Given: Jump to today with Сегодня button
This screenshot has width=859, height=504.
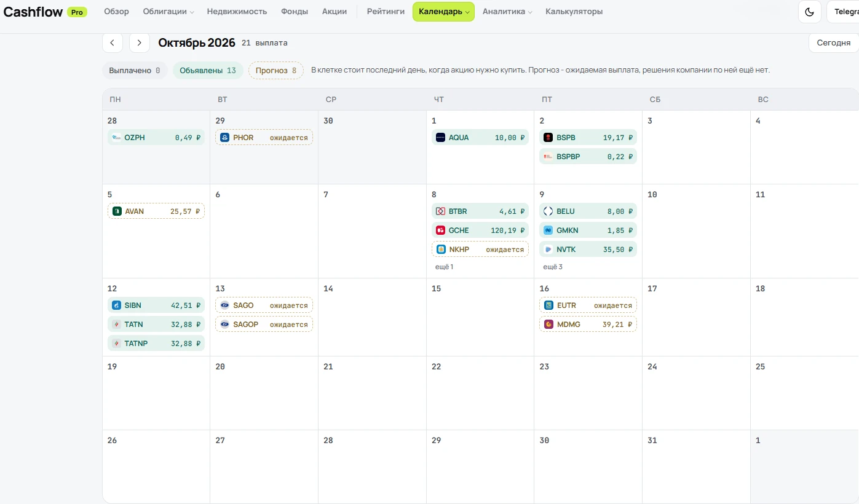Looking at the screenshot, I should pos(834,43).
